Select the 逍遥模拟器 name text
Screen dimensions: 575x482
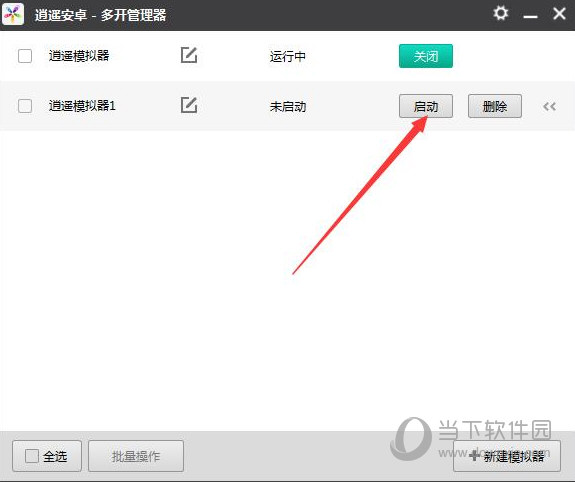79,56
